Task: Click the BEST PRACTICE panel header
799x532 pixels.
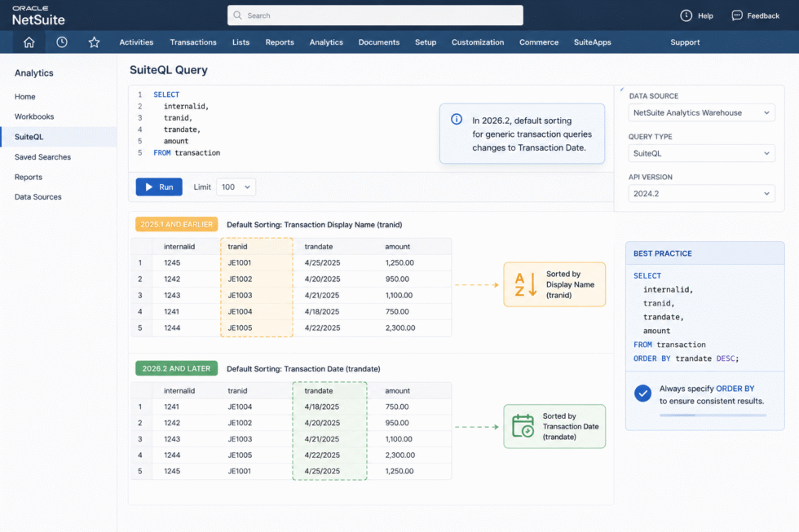Action: 704,253
